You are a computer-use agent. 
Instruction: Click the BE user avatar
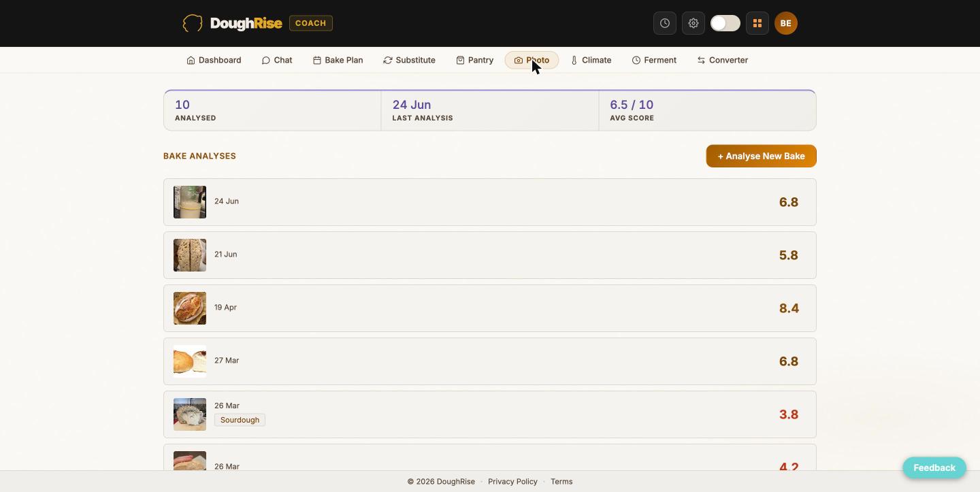(786, 23)
